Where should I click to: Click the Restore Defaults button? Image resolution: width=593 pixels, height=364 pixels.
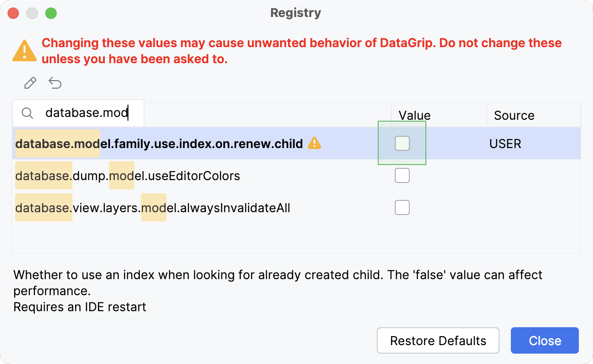[438, 340]
